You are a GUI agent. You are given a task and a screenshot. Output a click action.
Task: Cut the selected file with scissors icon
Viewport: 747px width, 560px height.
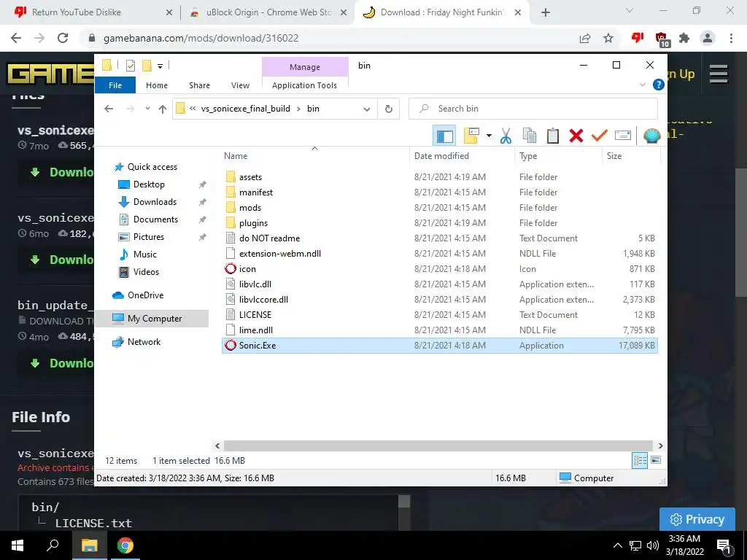tap(506, 136)
